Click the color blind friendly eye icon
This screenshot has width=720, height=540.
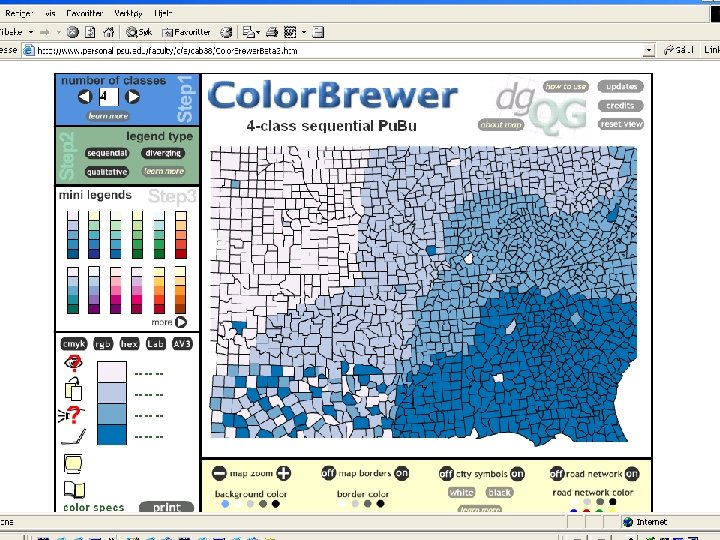tap(73, 363)
